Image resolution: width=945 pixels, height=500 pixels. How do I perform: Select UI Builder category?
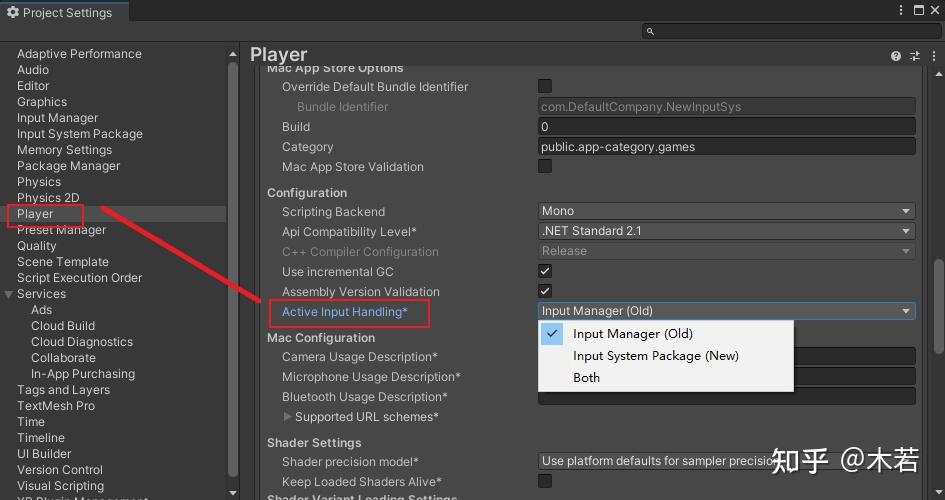43,454
